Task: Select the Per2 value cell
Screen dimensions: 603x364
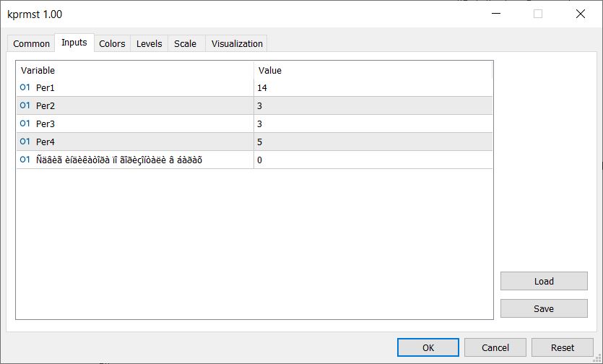Action: click(x=373, y=105)
